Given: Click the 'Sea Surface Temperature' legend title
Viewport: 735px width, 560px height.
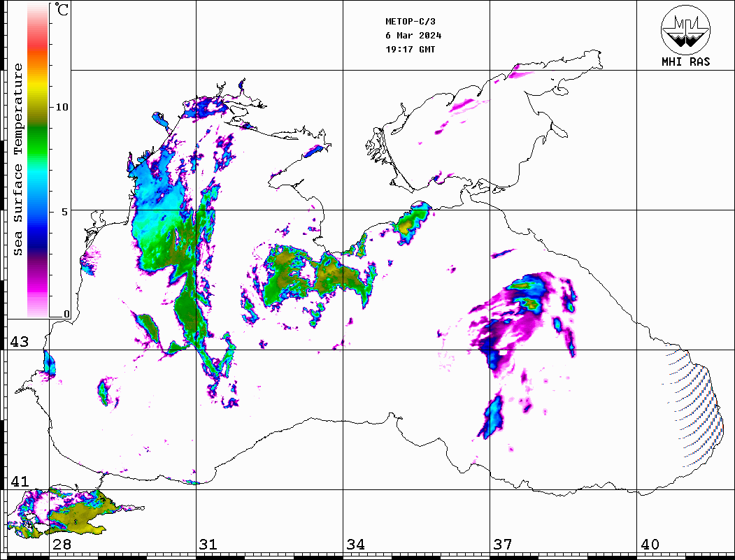Looking at the screenshot, I should pyautogui.click(x=17, y=159).
